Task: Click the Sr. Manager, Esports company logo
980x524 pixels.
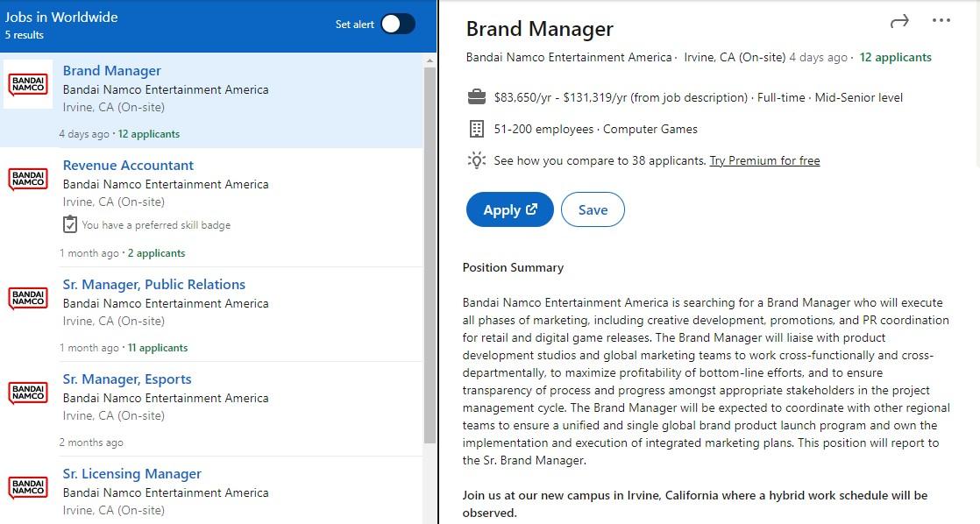Action: point(28,393)
